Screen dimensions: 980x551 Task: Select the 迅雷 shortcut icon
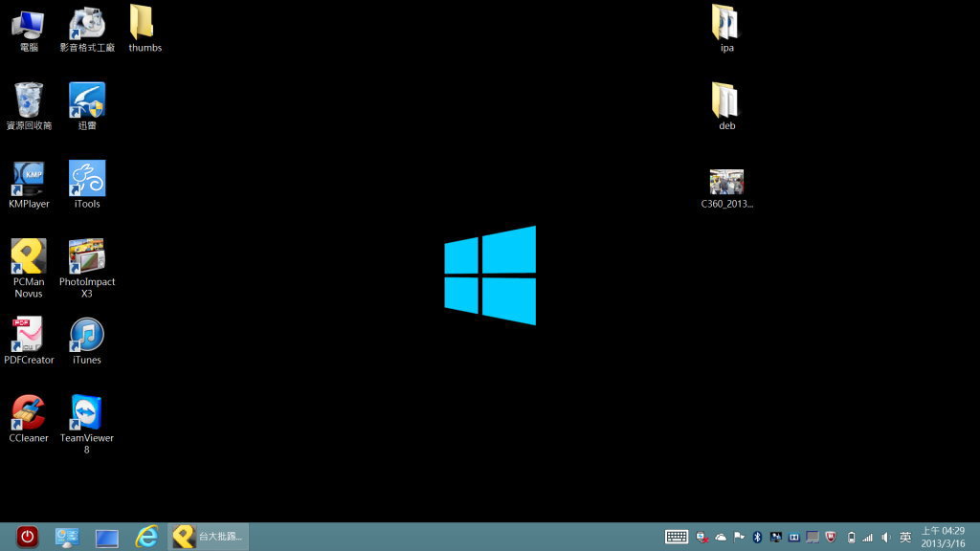87,106
